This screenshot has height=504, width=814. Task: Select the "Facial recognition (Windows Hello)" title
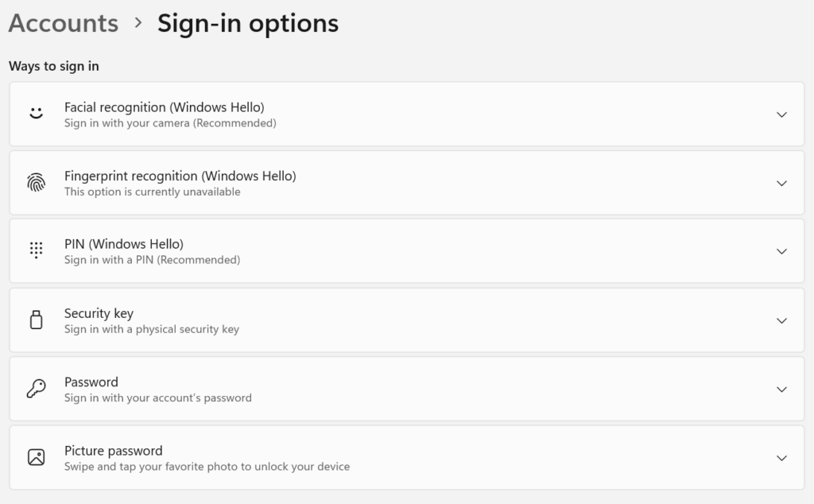pyautogui.click(x=164, y=107)
